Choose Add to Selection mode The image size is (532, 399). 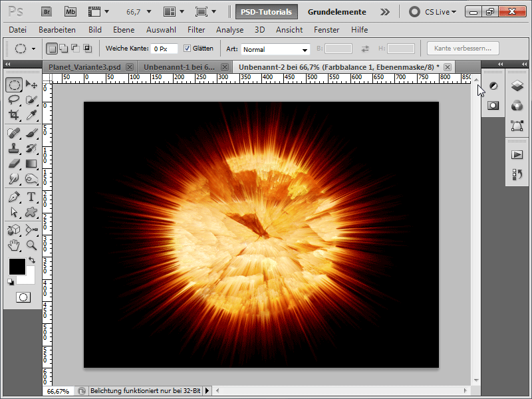click(x=64, y=49)
